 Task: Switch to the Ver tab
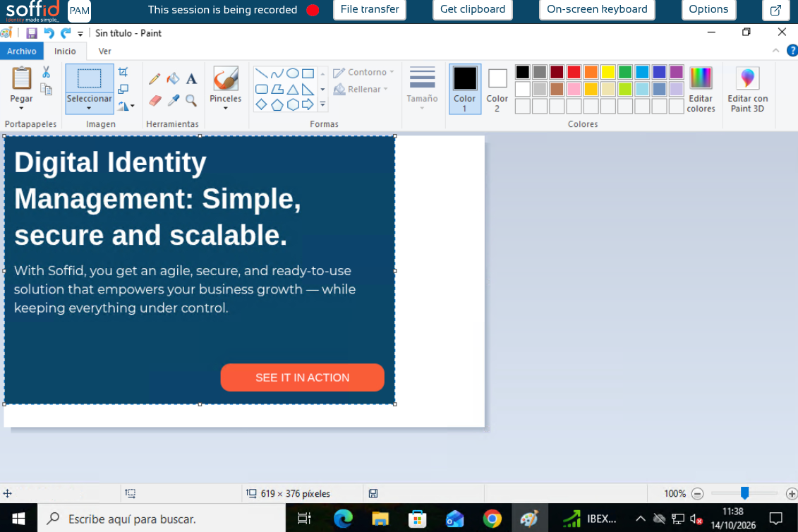pos(105,51)
